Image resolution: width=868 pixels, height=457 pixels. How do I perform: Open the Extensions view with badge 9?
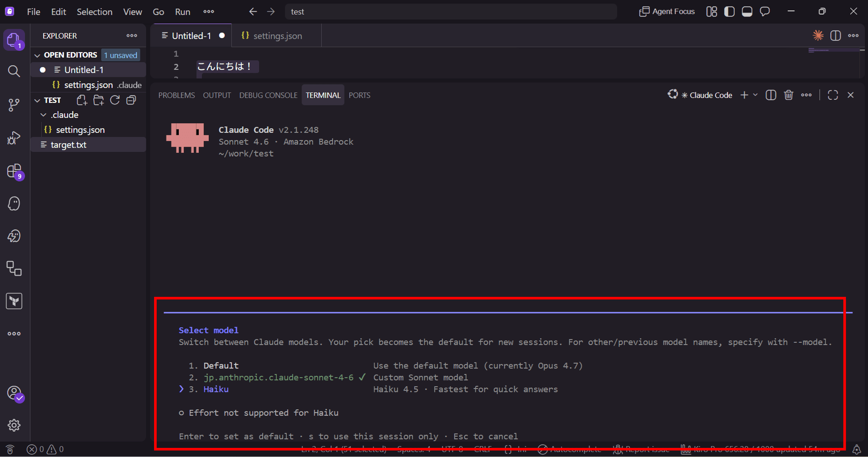point(15,171)
